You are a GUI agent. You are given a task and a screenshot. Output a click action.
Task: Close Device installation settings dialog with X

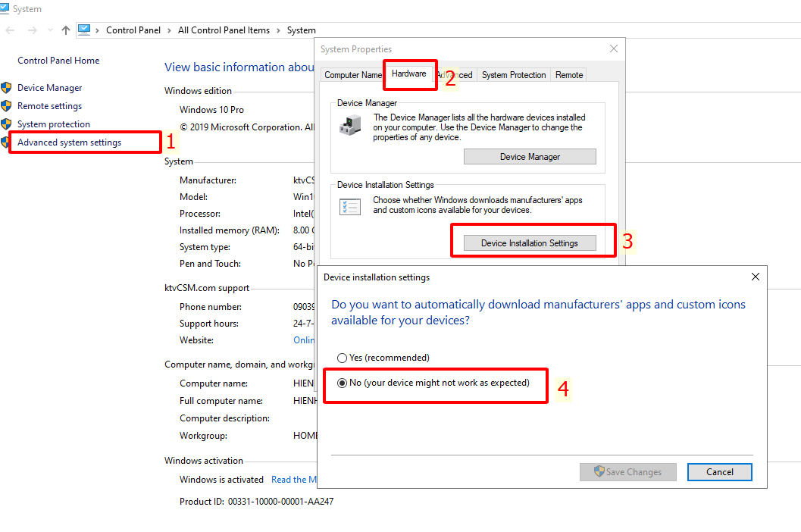point(756,277)
